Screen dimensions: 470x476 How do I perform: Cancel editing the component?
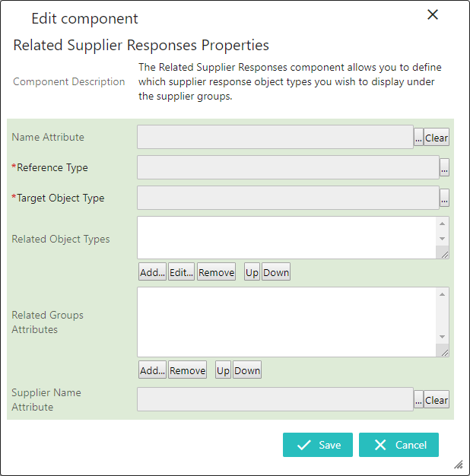399,445
